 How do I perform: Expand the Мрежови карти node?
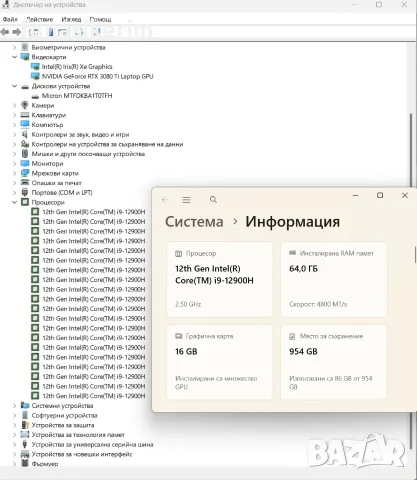(x=14, y=173)
